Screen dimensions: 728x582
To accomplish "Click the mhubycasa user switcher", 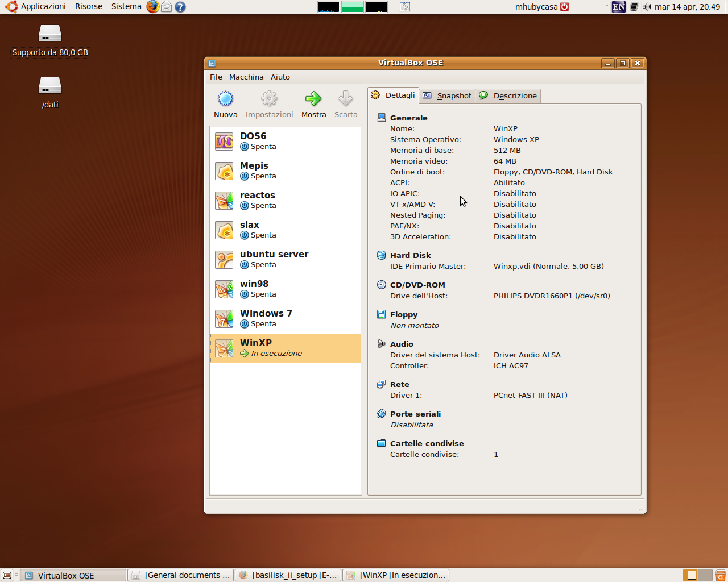I will point(542,7).
